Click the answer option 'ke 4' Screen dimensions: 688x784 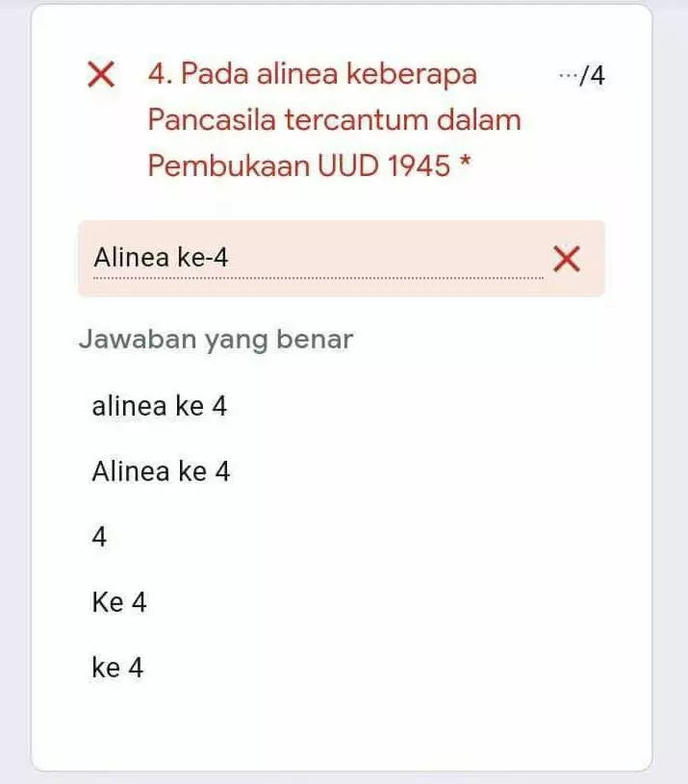tap(117, 667)
